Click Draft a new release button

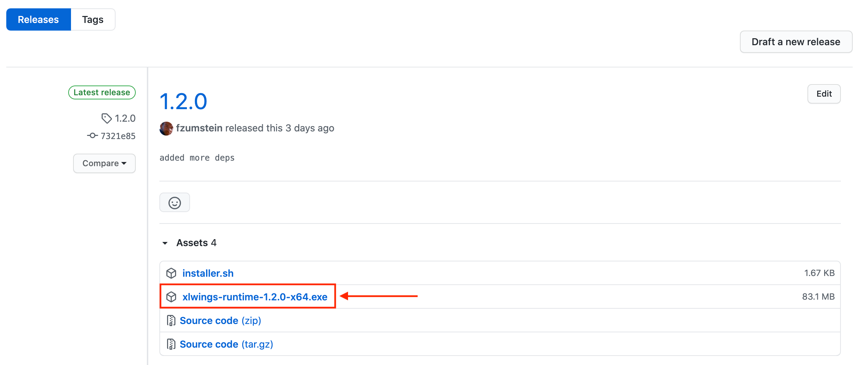[796, 42]
